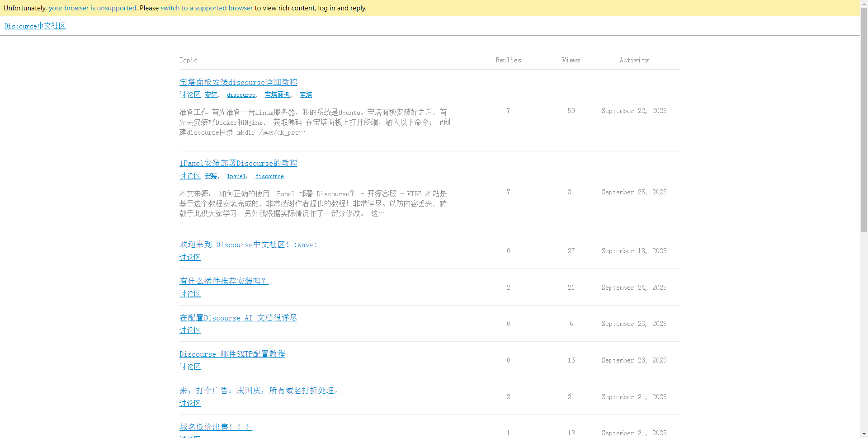Open the Discourse中文社区 home link
Image resolution: width=868 pixels, height=438 pixels.
35,26
